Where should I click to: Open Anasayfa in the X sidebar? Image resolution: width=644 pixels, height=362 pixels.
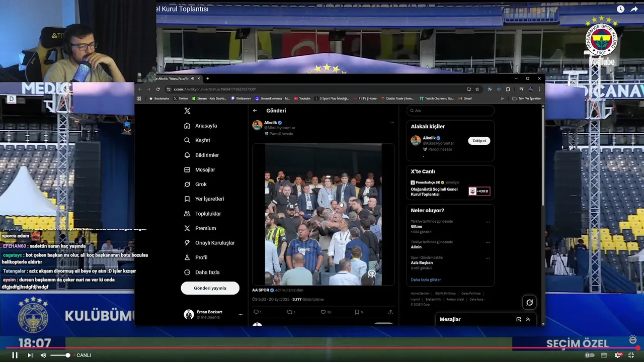tap(201, 126)
